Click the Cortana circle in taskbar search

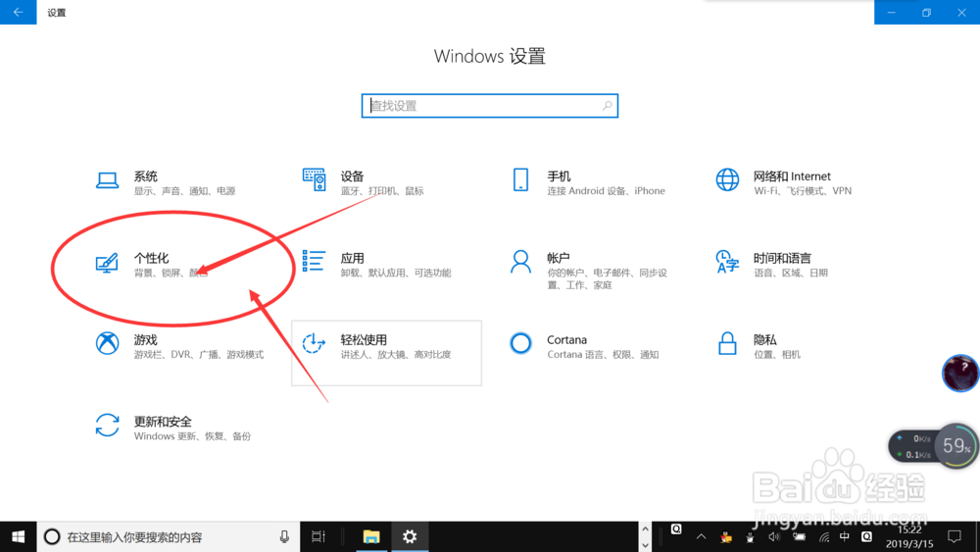(52, 536)
